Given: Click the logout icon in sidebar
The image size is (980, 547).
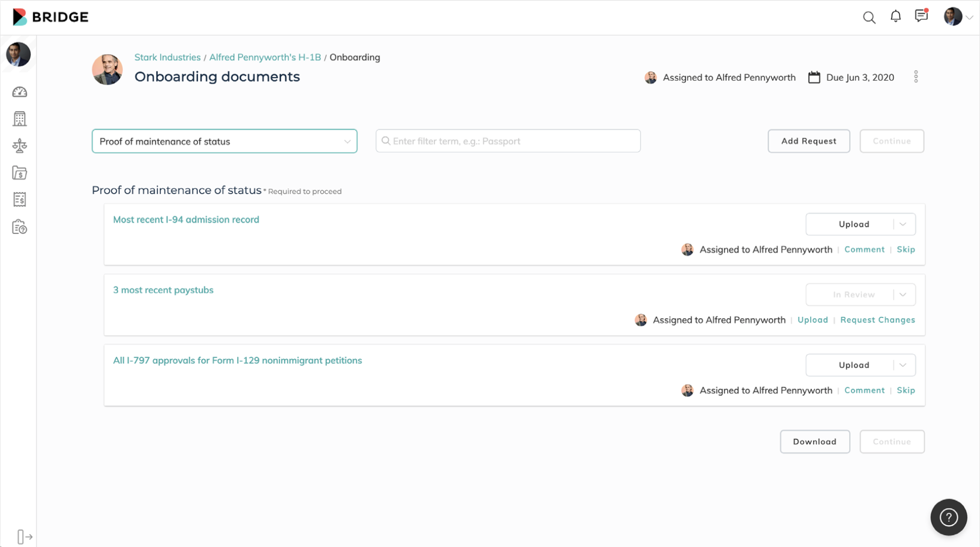Looking at the screenshot, I should [x=24, y=537].
